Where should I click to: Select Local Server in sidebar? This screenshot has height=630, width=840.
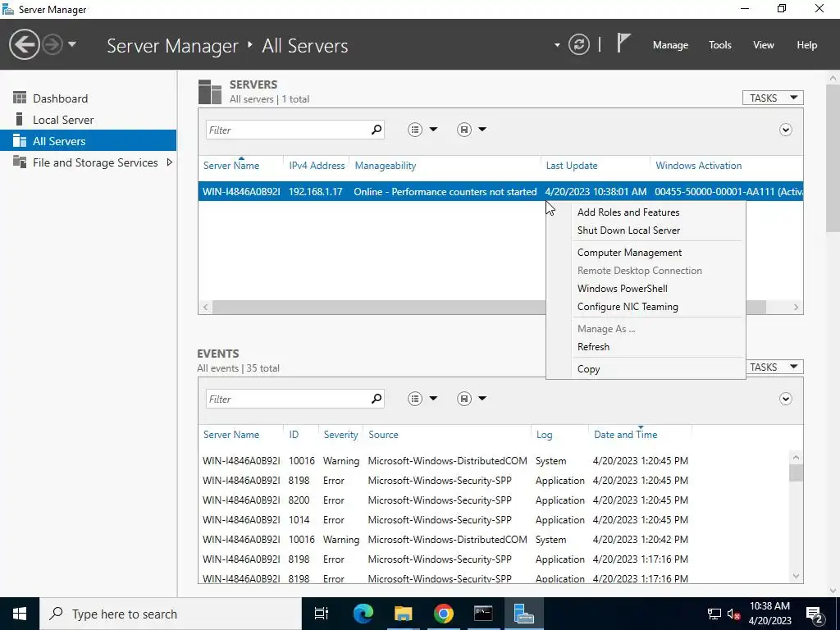(89, 120)
